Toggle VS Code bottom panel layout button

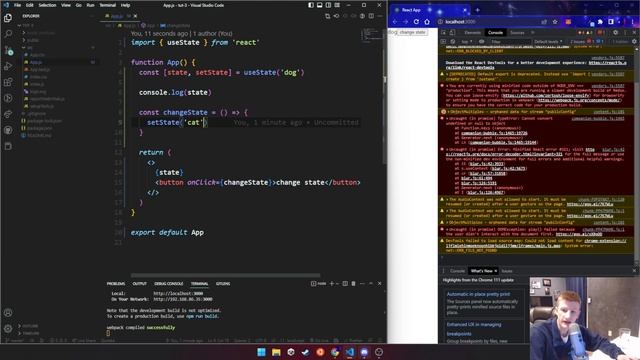tap(320, 5)
